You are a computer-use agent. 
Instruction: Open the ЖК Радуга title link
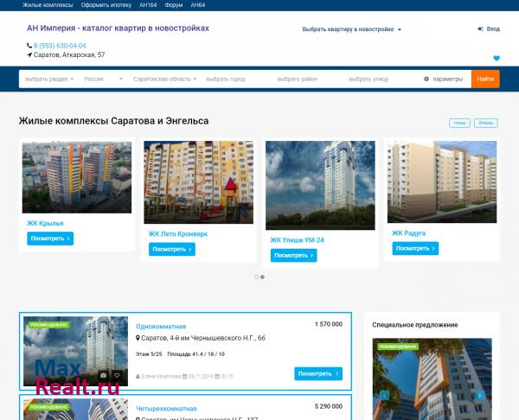point(409,233)
